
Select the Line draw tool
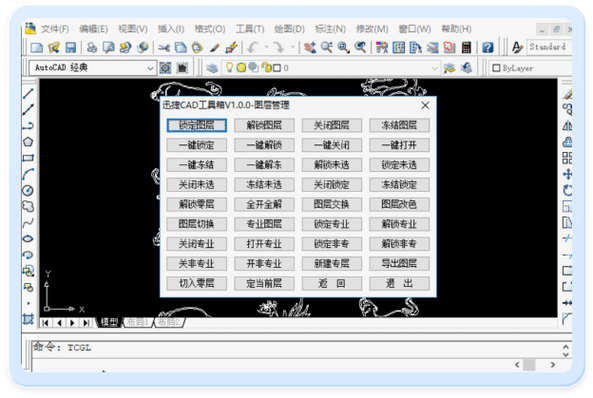click(x=28, y=93)
